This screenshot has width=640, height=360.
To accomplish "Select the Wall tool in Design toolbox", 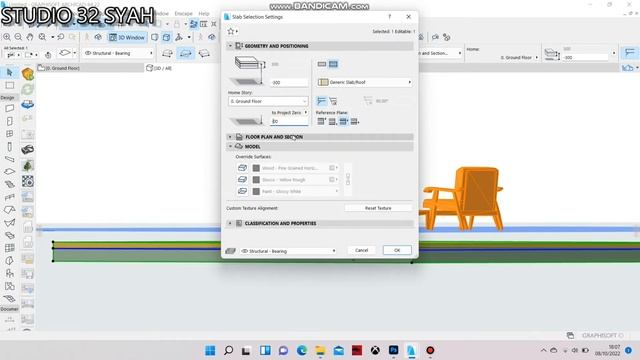I will (9, 108).
